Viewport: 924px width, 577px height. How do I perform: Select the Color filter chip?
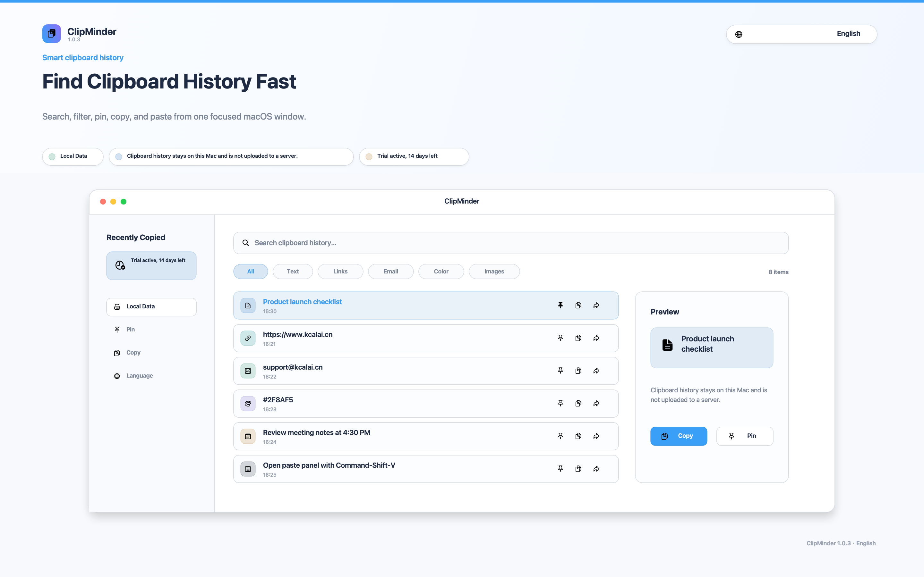click(x=441, y=271)
